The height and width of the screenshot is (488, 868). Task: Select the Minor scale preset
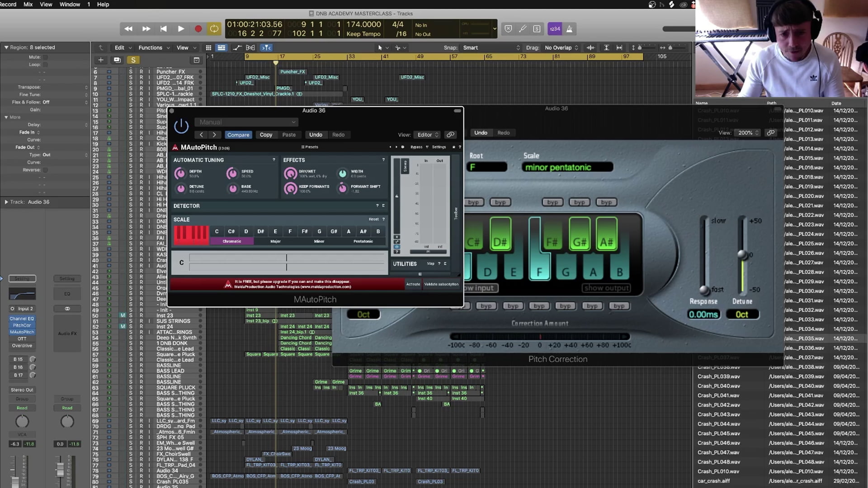point(319,241)
